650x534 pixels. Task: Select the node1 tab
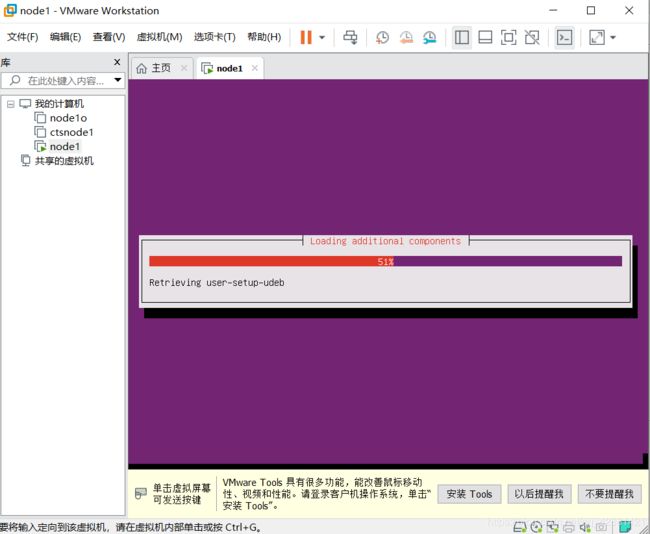(229, 68)
